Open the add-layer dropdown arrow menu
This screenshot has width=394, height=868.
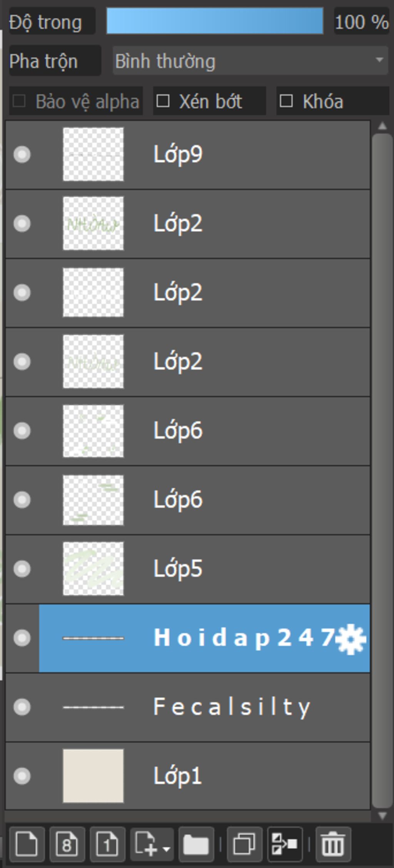167,848
